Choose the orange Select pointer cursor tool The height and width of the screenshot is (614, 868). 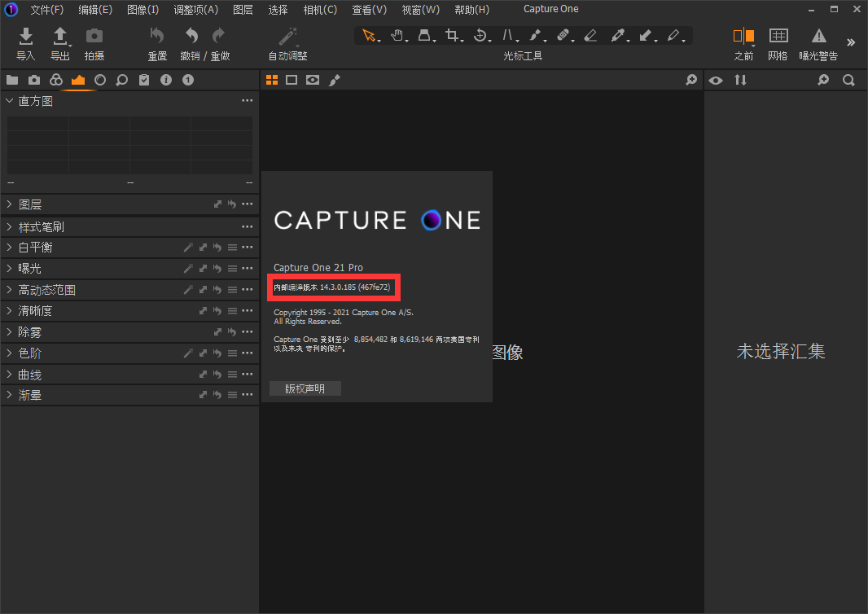(369, 36)
